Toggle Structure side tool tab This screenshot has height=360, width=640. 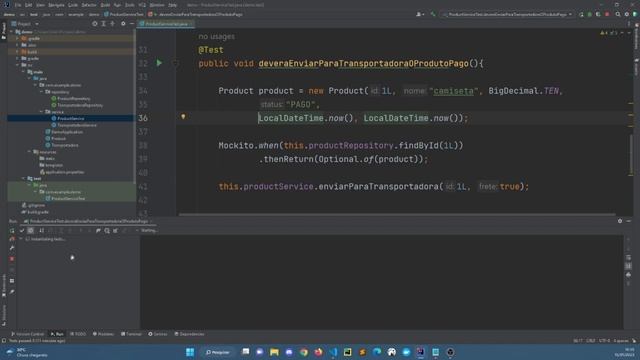click(4, 315)
